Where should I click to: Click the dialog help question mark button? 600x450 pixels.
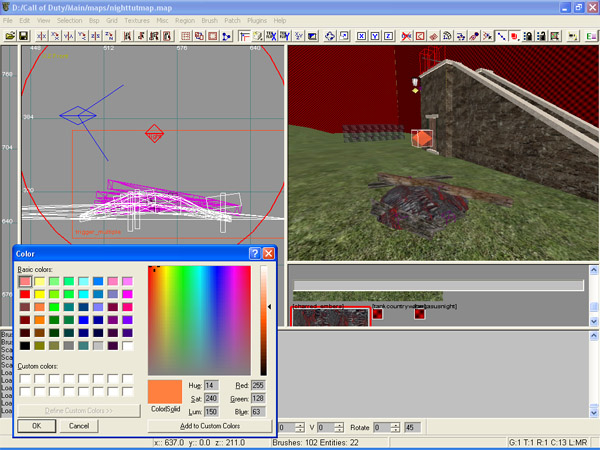pyautogui.click(x=255, y=253)
